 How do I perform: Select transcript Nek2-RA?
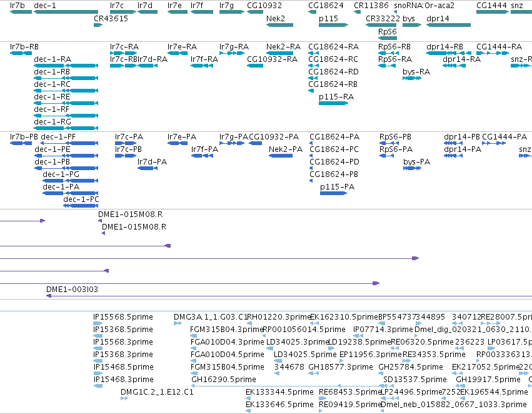tap(279, 53)
